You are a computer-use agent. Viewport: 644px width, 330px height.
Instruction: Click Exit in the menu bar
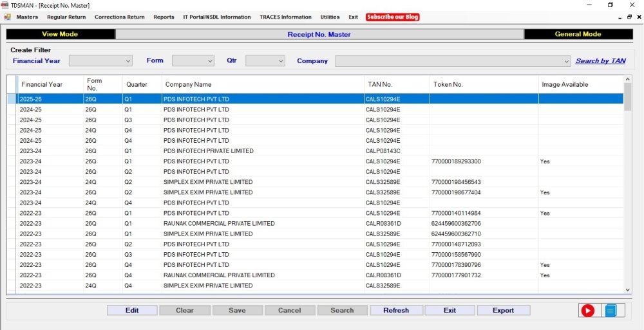pos(353,17)
